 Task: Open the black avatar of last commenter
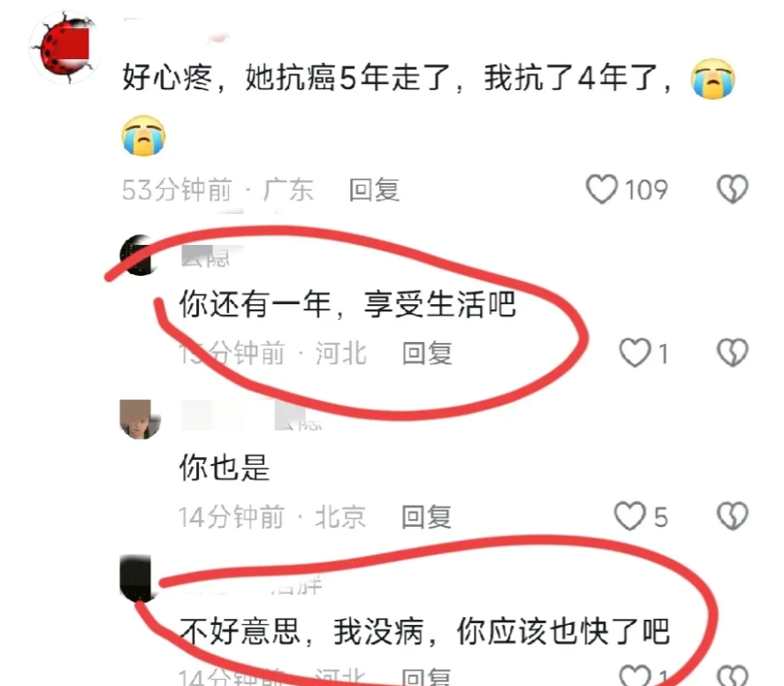click(137, 578)
